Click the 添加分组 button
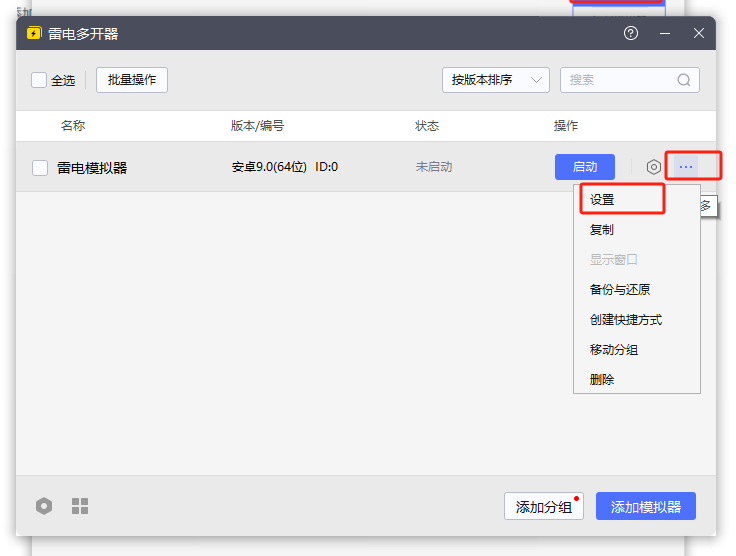This screenshot has width=736, height=556. coord(544,506)
